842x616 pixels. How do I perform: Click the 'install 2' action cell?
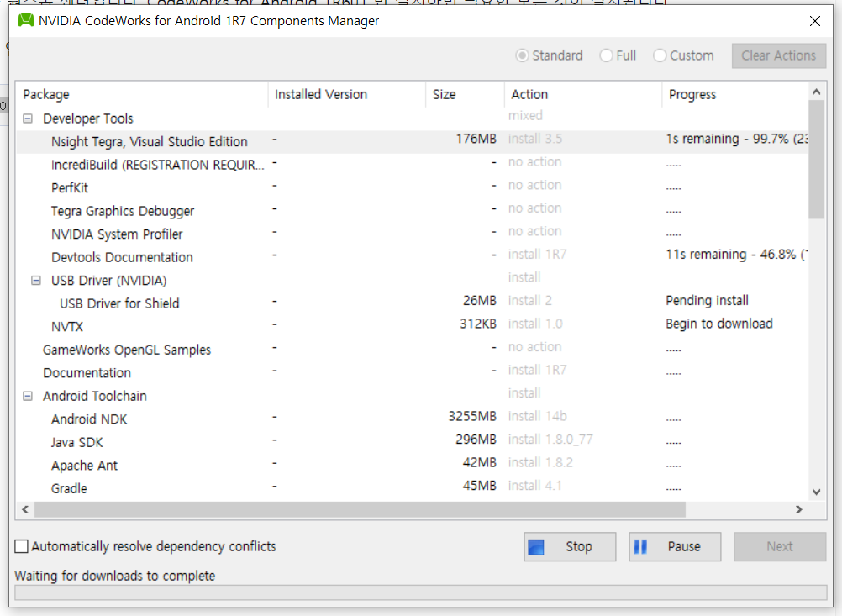pos(529,300)
